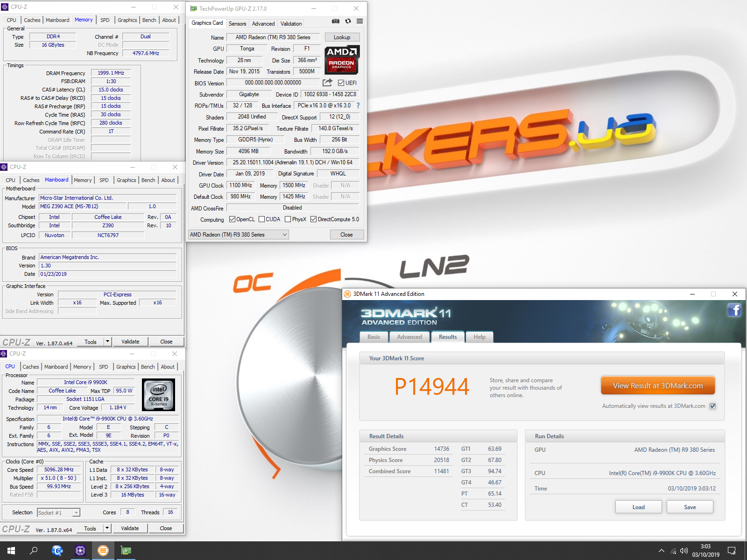Click the AMD Radeon logo in GPU-Z

342,60
